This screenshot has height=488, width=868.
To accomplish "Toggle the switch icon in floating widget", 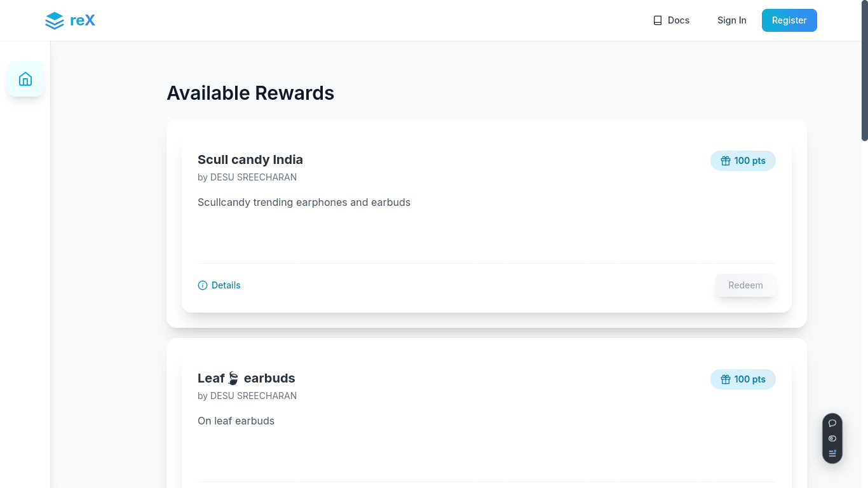I will coord(832,438).
